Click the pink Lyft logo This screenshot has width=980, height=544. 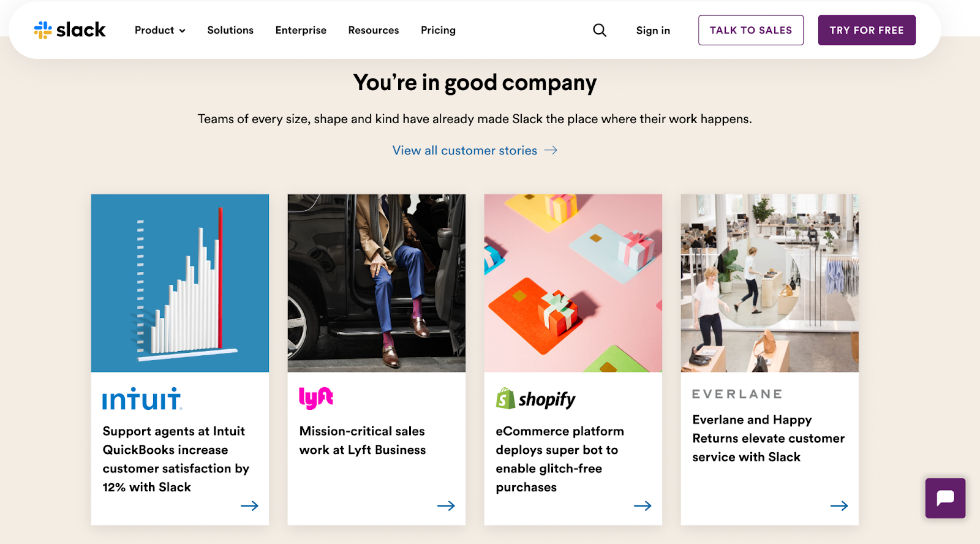click(x=316, y=398)
